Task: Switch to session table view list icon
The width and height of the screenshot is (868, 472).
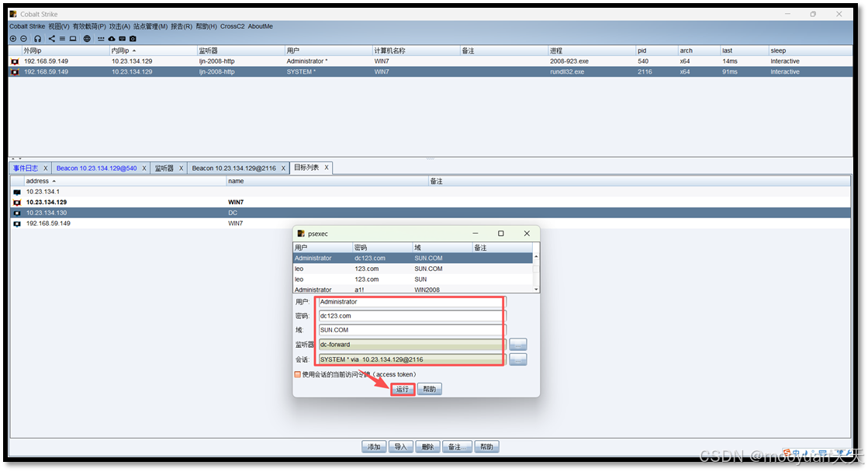Action: 62,39
